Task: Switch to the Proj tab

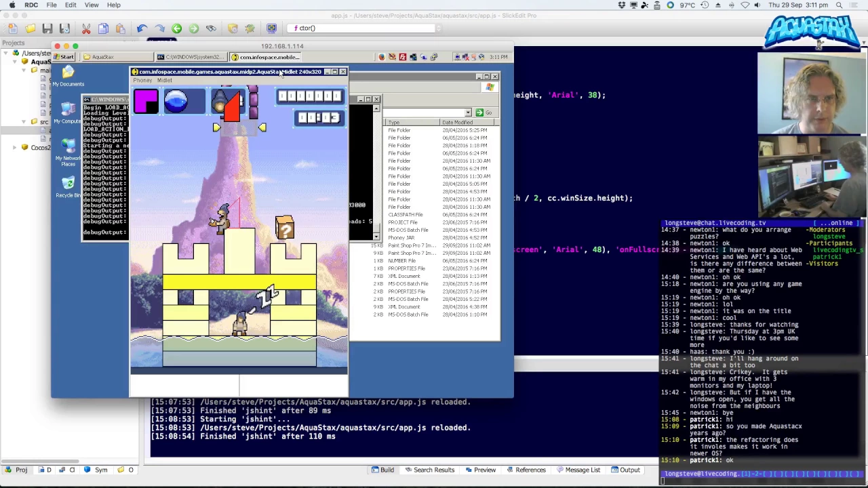Action: click(16, 470)
